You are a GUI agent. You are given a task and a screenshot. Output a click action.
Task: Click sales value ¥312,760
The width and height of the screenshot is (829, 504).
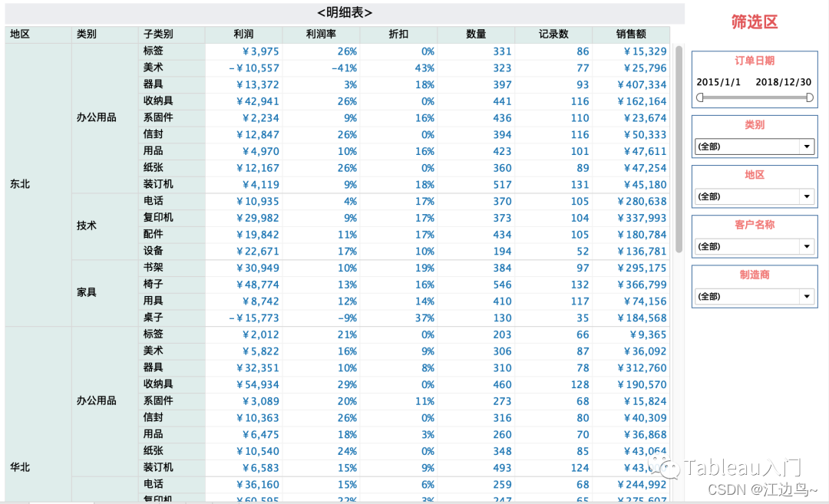point(642,367)
